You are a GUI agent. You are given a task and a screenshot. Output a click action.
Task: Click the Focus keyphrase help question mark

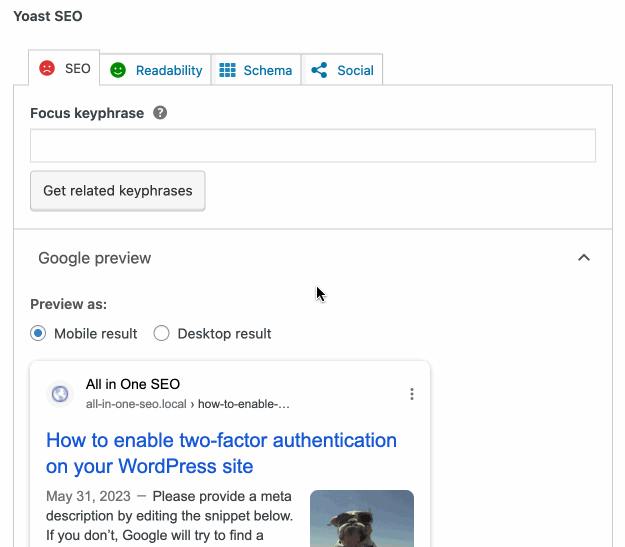click(160, 113)
